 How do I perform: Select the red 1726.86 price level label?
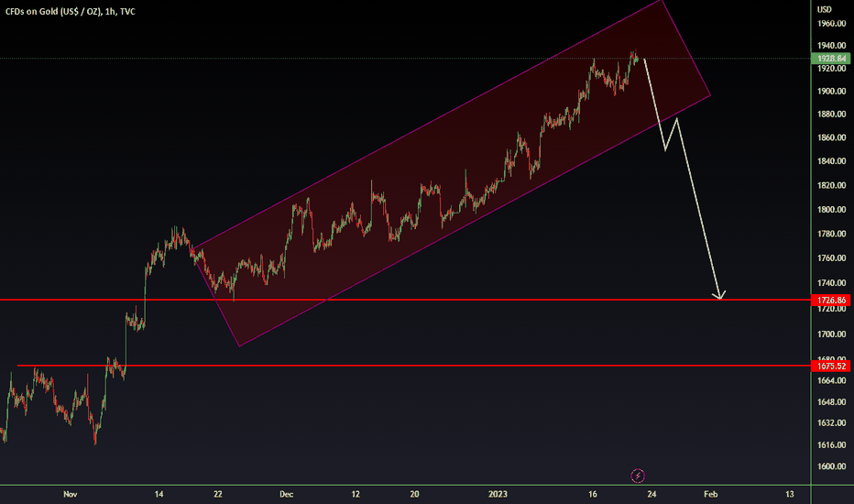pos(830,301)
